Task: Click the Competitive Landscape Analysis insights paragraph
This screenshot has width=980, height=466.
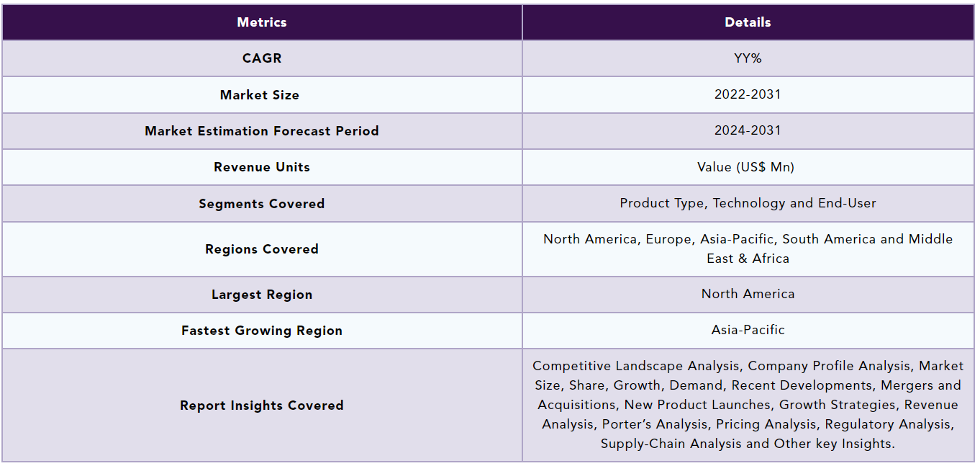Action: (748, 405)
